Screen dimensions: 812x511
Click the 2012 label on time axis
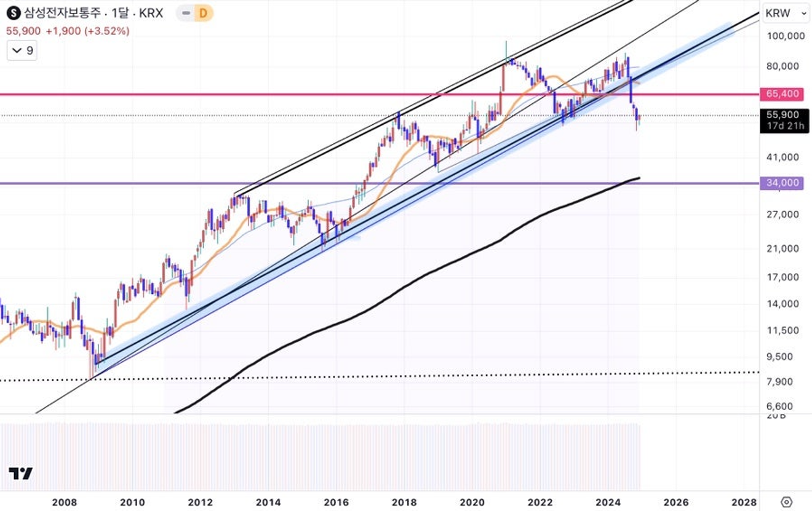tap(200, 502)
